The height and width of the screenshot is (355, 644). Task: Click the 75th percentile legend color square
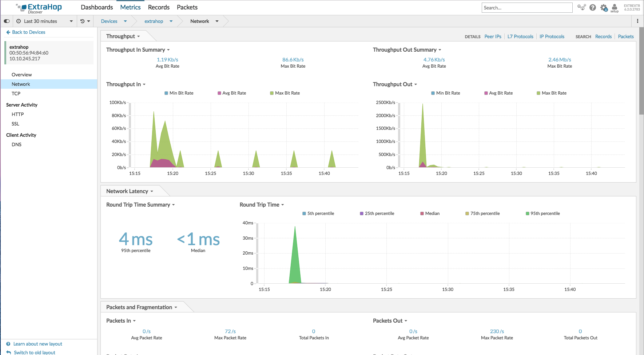click(467, 214)
